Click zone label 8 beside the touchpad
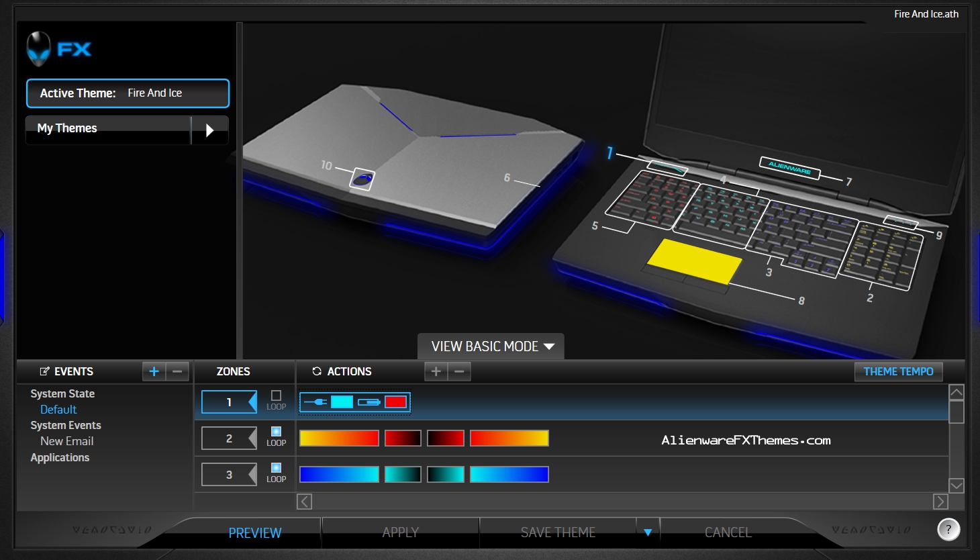This screenshot has height=560, width=980. pyautogui.click(x=801, y=301)
